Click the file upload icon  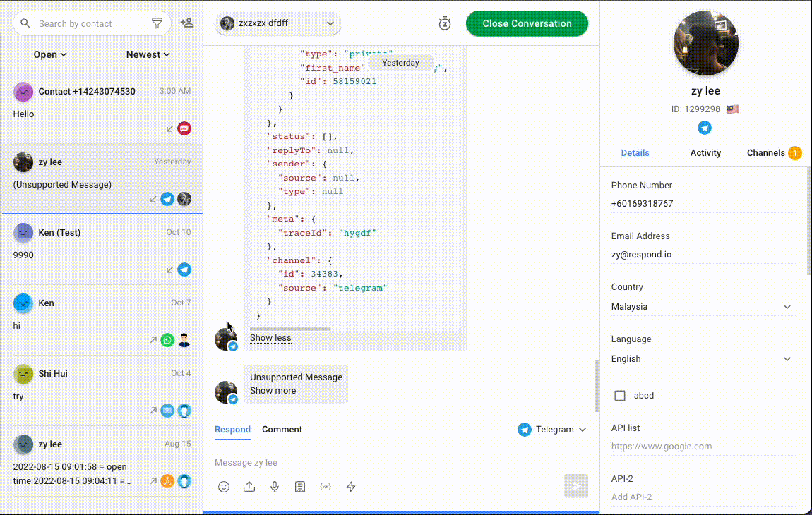(249, 487)
